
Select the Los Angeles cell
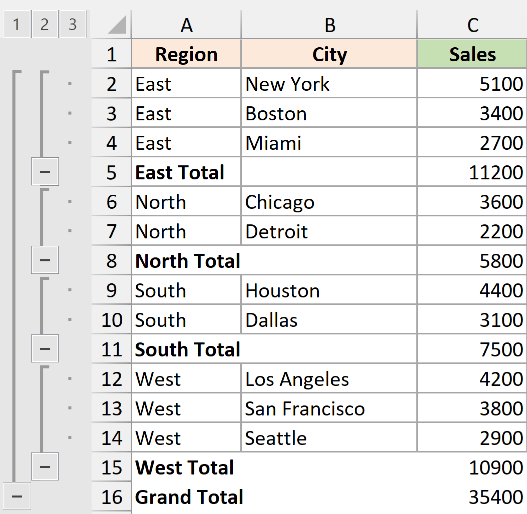[329, 379]
